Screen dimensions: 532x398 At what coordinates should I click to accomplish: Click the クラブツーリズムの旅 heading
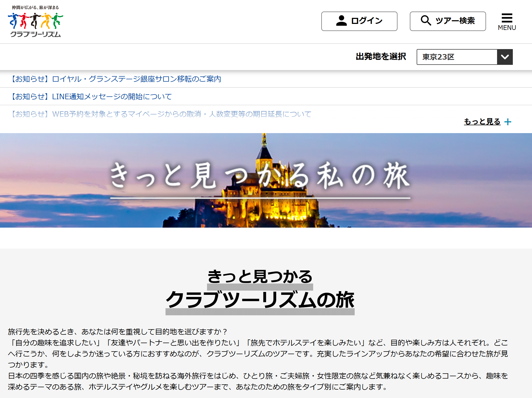tap(260, 300)
